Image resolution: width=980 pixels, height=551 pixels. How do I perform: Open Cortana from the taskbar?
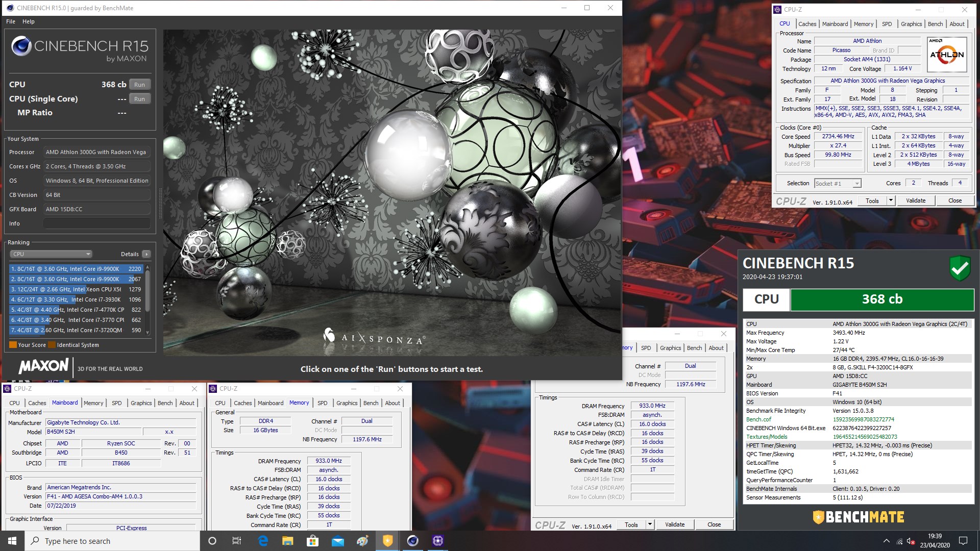click(212, 541)
